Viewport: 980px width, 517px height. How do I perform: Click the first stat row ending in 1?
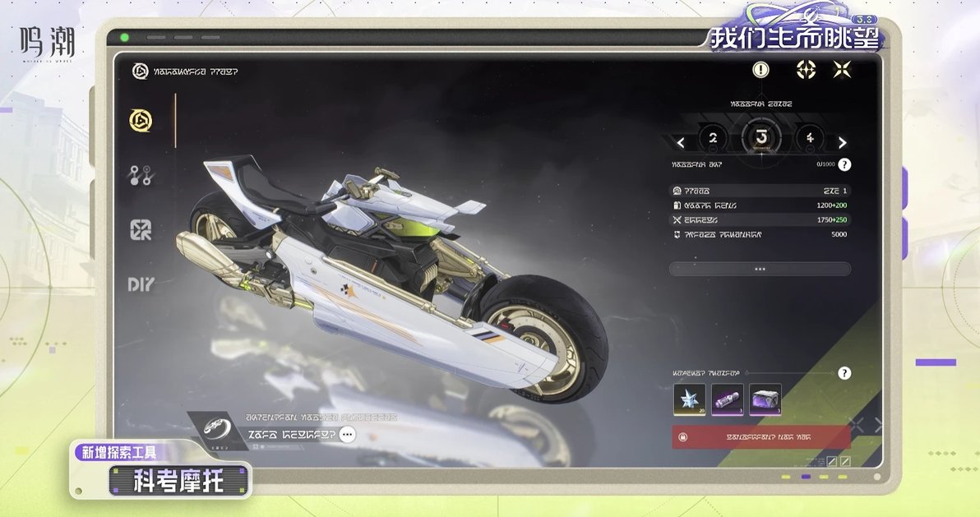pyautogui.click(x=760, y=191)
